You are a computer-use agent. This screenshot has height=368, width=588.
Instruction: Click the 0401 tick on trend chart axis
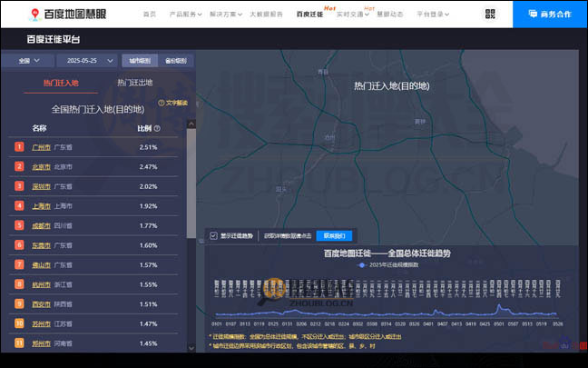428,323
